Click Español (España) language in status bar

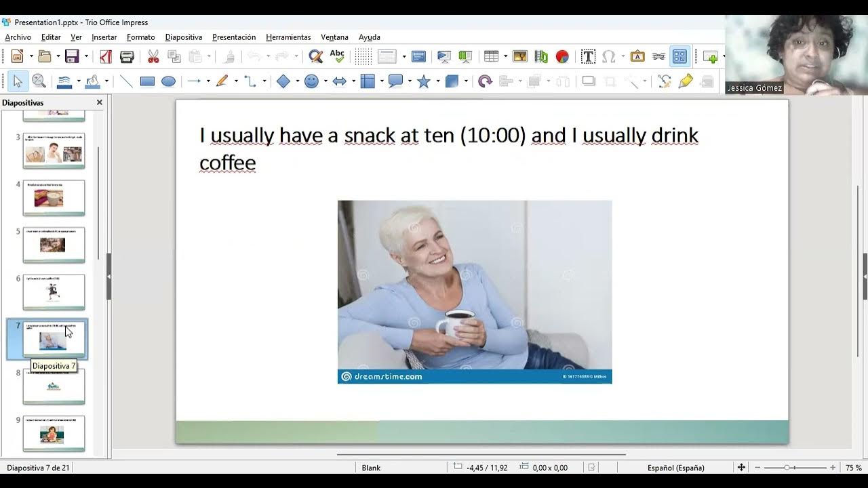click(x=676, y=468)
